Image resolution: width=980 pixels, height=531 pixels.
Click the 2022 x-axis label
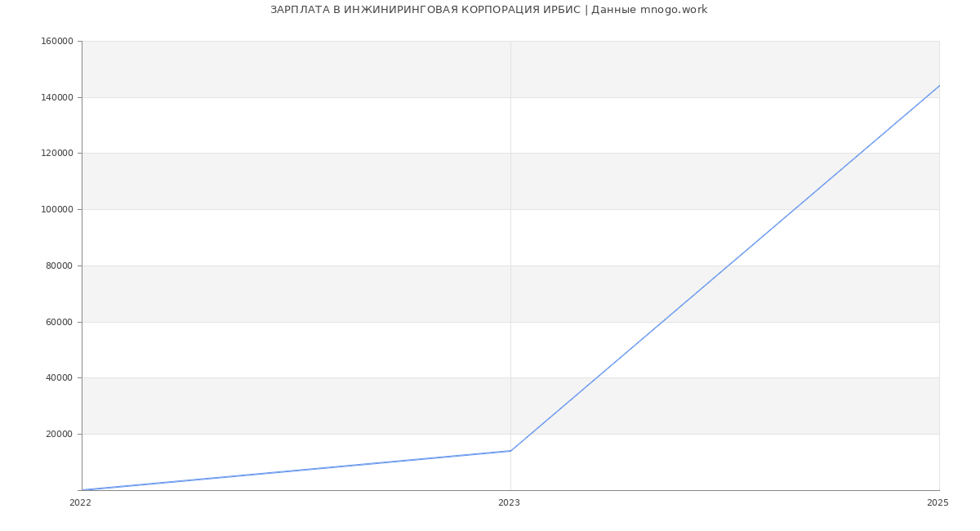[x=81, y=503]
